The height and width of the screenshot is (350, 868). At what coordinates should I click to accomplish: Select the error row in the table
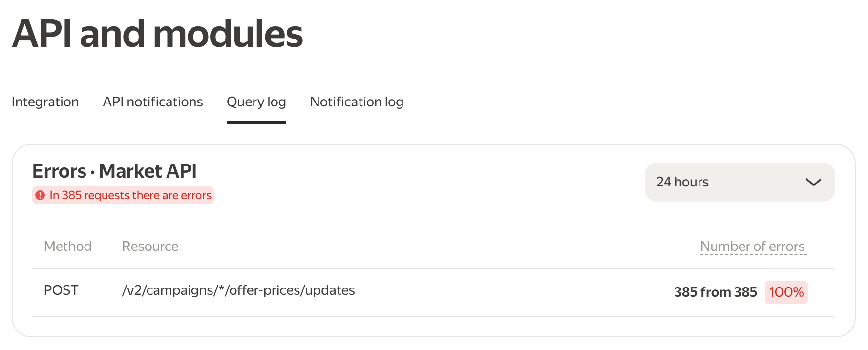point(391,290)
